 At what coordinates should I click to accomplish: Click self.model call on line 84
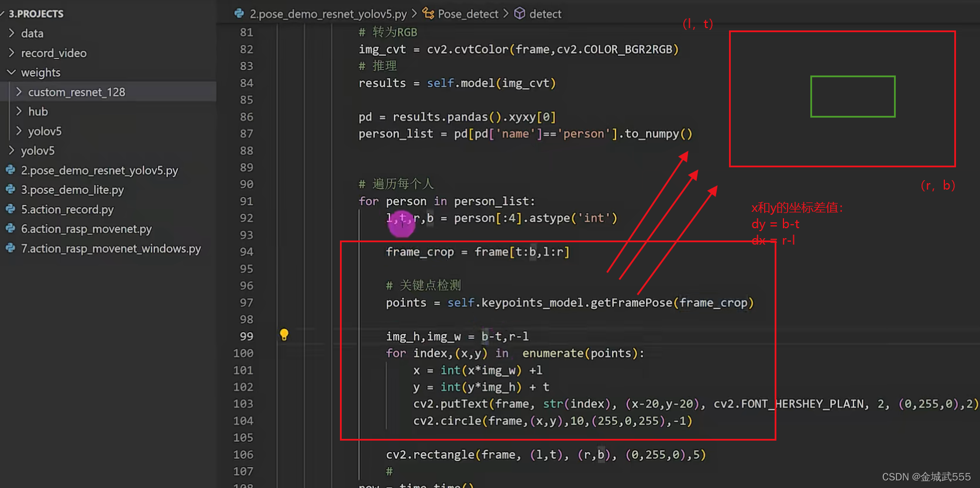point(460,83)
